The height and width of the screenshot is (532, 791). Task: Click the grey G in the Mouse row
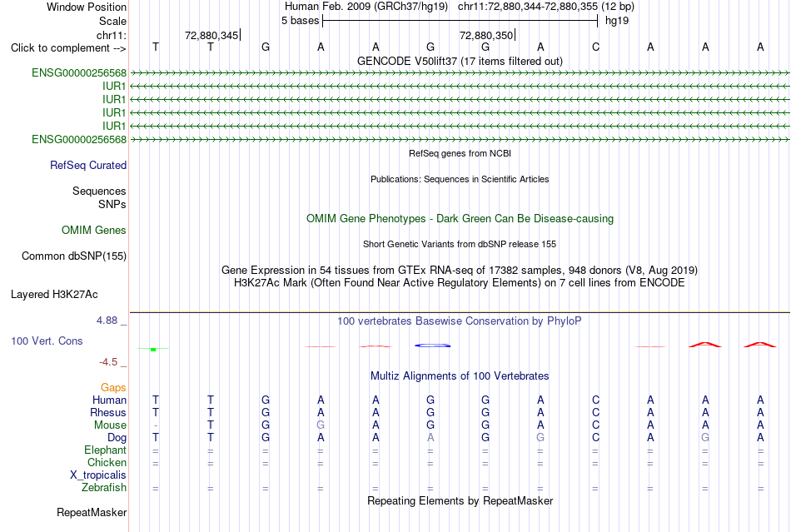(x=321, y=425)
